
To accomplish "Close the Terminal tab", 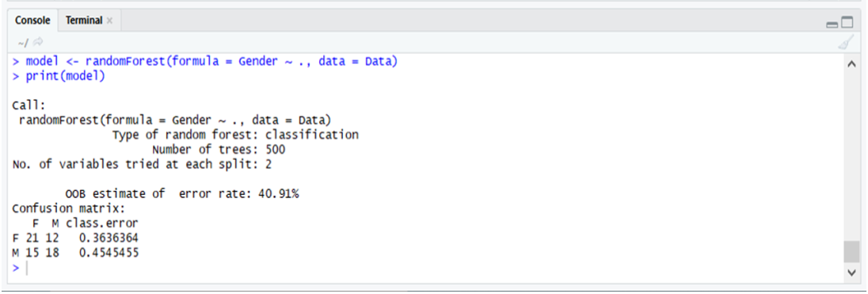I will pyautogui.click(x=109, y=21).
